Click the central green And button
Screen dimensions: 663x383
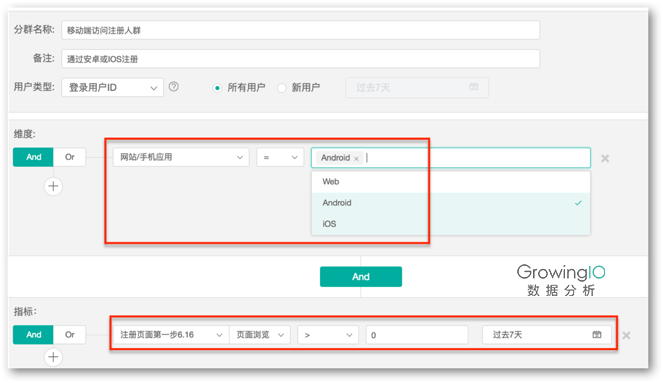click(361, 276)
